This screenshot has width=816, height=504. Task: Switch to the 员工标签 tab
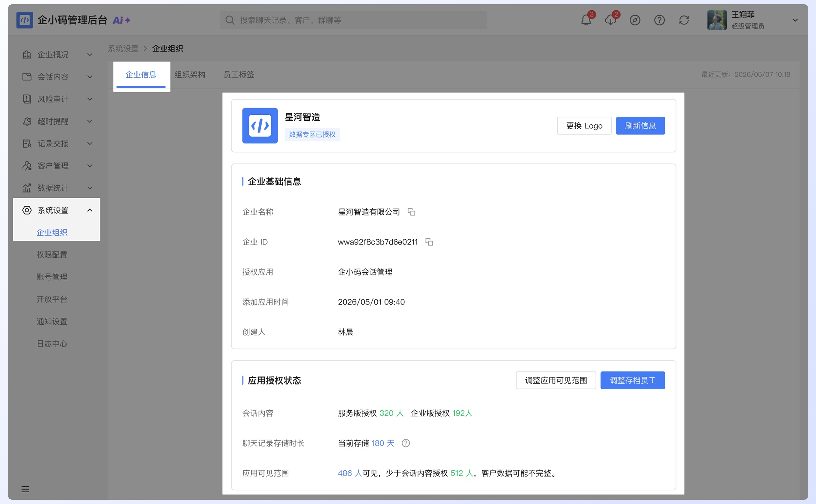tap(239, 75)
